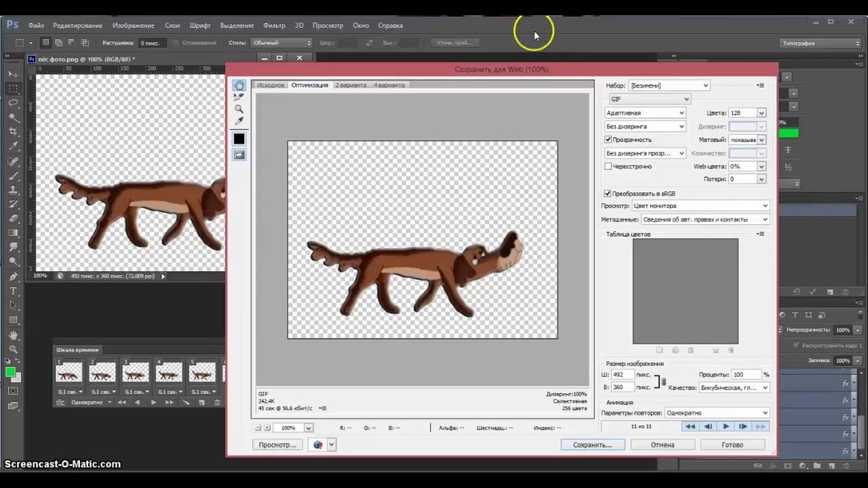Uncheck the Прозрачность checkbox
Image resolution: width=868 pixels, height=488 pixels.
[608, 140]
